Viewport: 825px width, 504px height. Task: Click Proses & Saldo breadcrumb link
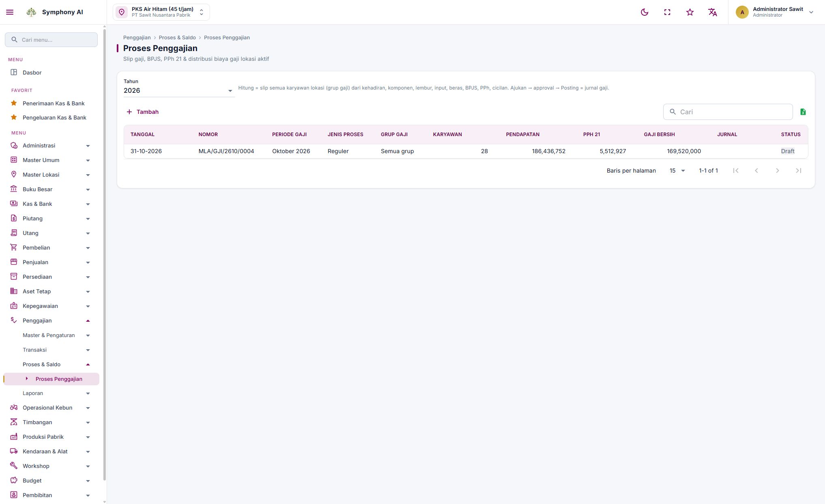tap(177, 38)
